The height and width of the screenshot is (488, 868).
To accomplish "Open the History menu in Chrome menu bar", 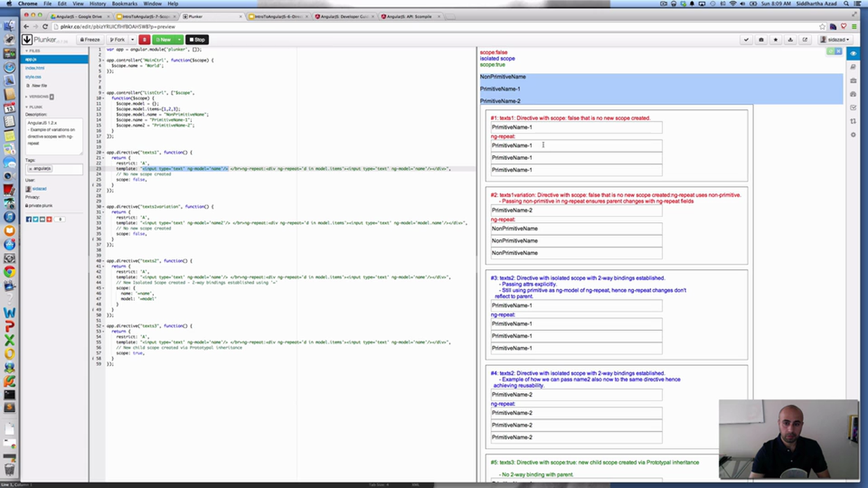I will click(98, 3).
